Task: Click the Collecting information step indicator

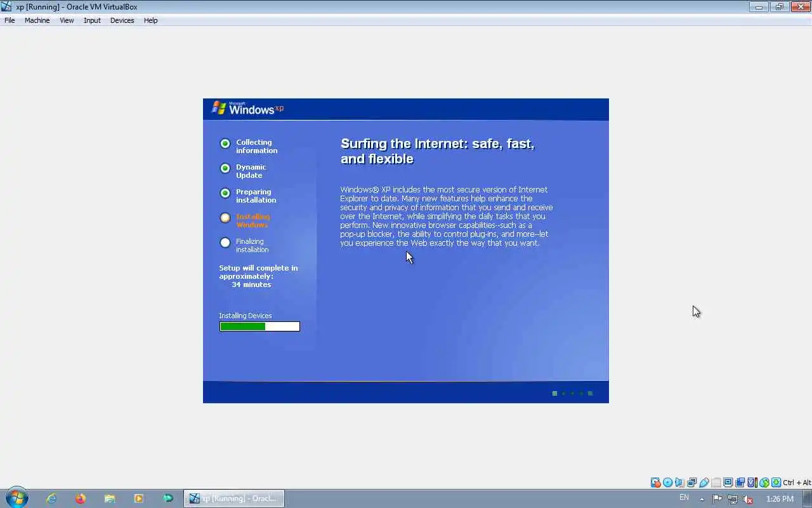Action: point(225,144)
